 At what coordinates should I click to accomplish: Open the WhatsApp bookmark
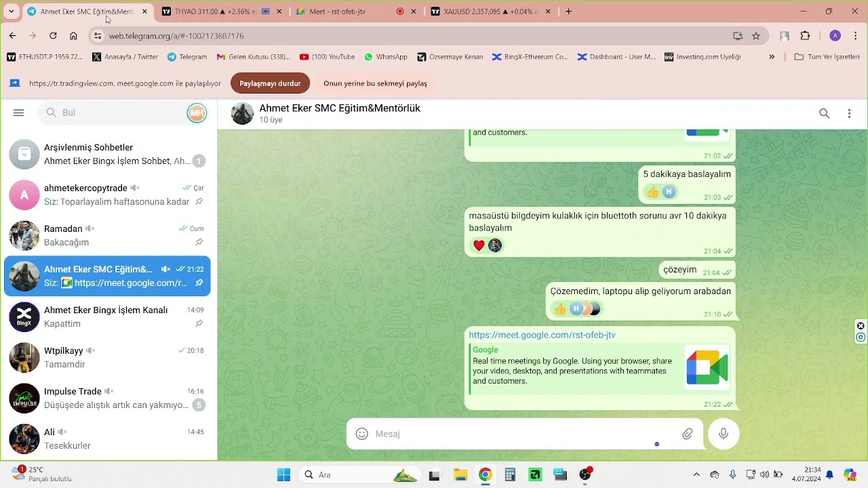tap(386, 57)
